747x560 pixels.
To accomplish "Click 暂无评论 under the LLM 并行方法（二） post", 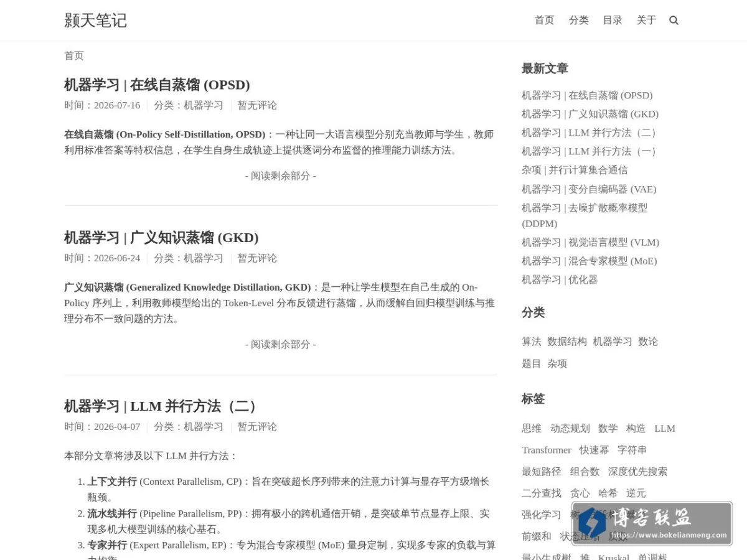I will [x=257, y=426].
